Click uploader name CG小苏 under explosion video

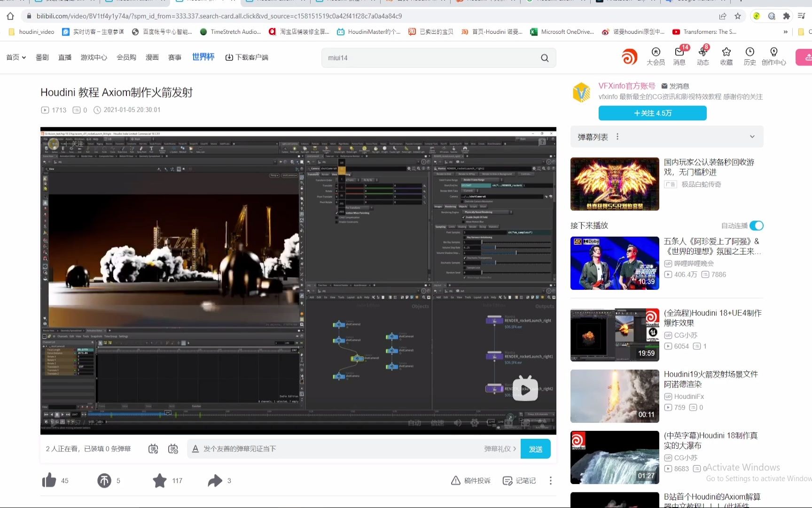[686, 335]
